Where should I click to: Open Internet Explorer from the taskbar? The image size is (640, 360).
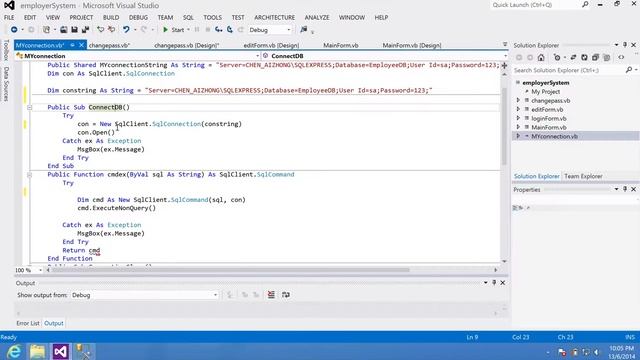pyautogui.click(x=13, y=352)
